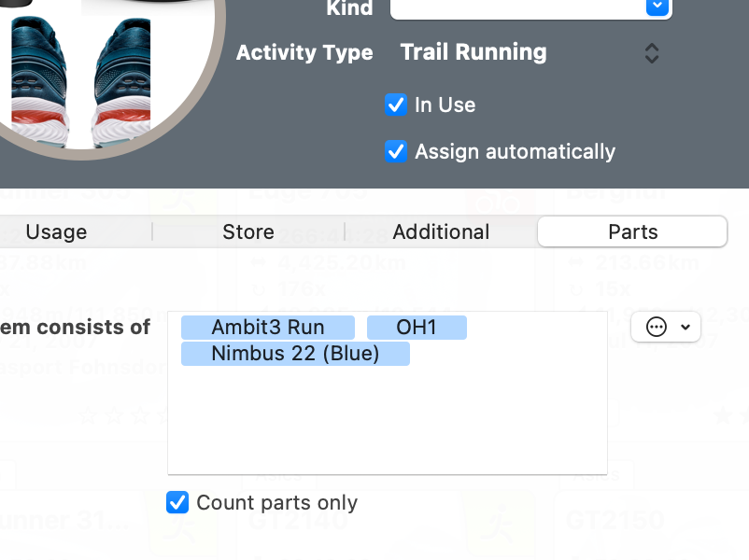Select the Parts tab

(x=632, y=232)
